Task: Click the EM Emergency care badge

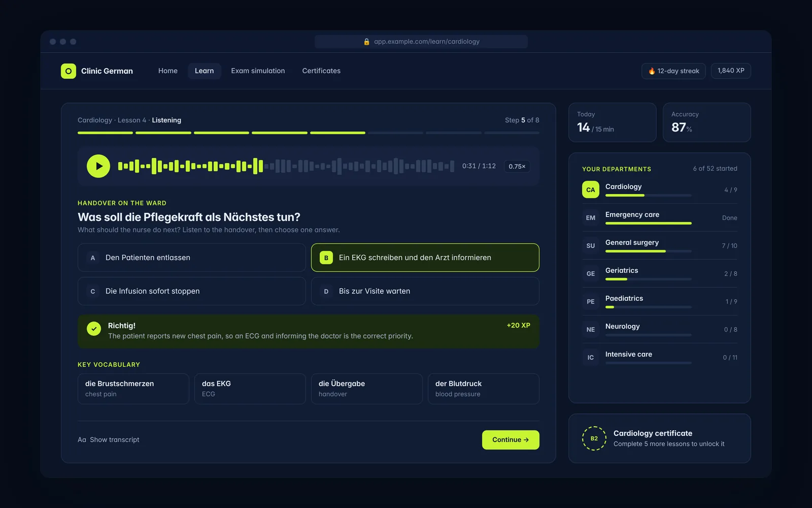Action: pos(591,217)
